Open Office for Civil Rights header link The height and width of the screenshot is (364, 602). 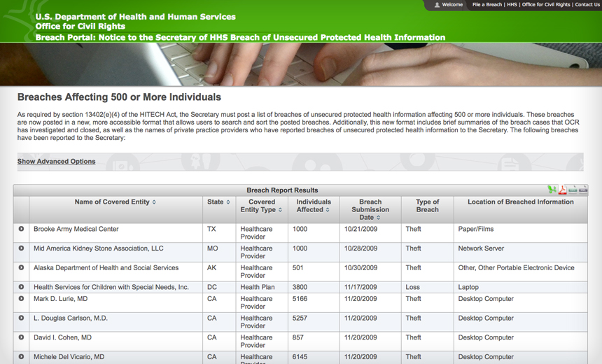[546, 5]
